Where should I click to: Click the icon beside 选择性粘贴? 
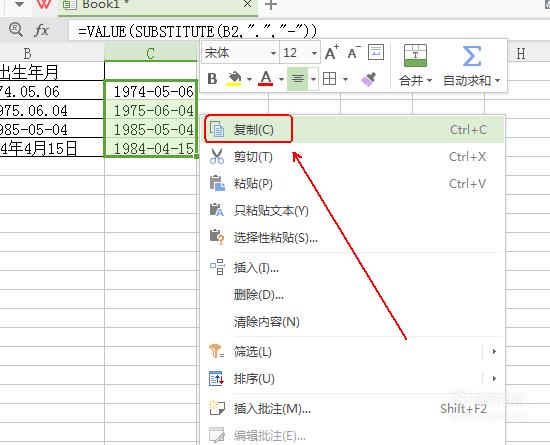pos(216,237)
